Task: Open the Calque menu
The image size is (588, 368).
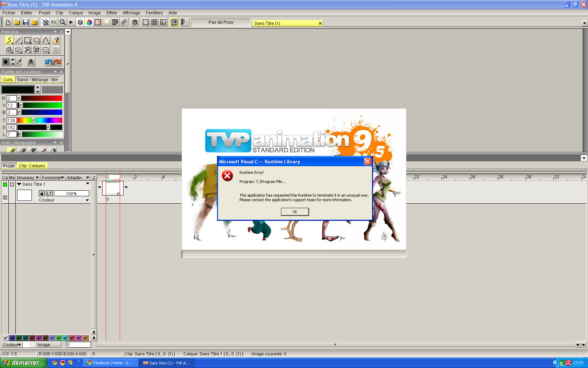Action: 76,13
